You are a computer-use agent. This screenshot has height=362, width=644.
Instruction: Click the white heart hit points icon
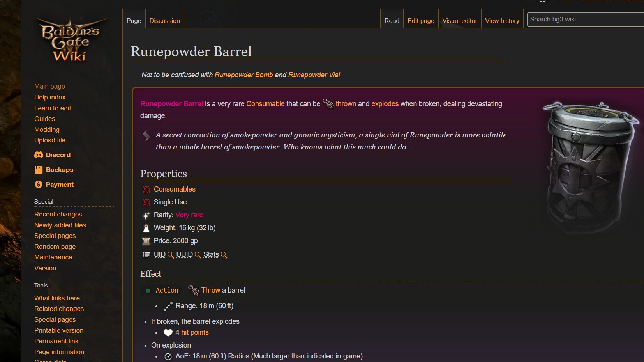168,333
